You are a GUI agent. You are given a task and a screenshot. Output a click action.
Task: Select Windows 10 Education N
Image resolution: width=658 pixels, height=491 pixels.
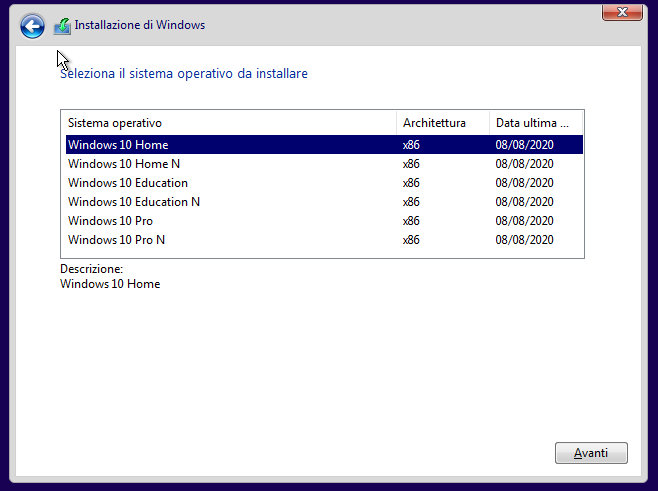(x=324, y=202)
